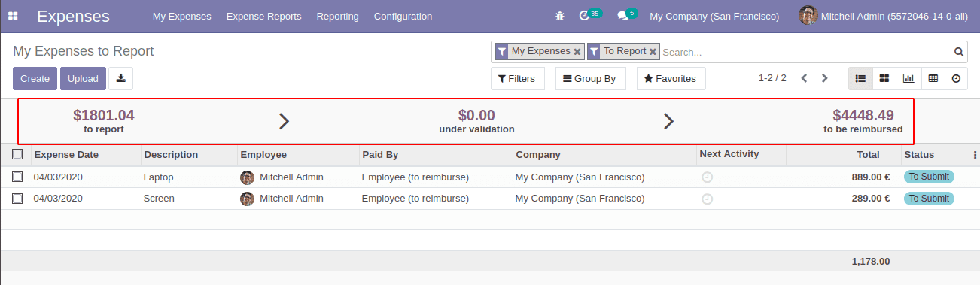Click Employee (to reimburse) in Screen row

[x=415, y=199]
